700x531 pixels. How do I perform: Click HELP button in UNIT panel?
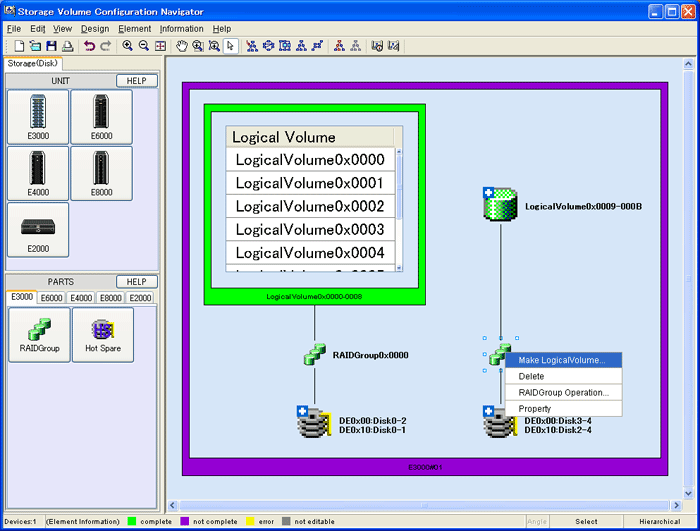[137, 80]
